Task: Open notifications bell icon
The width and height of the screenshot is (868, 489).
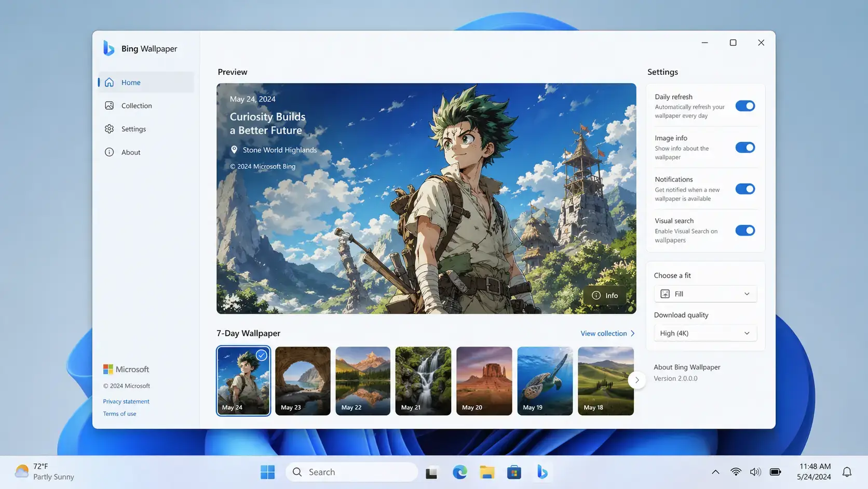Action: 847,472
